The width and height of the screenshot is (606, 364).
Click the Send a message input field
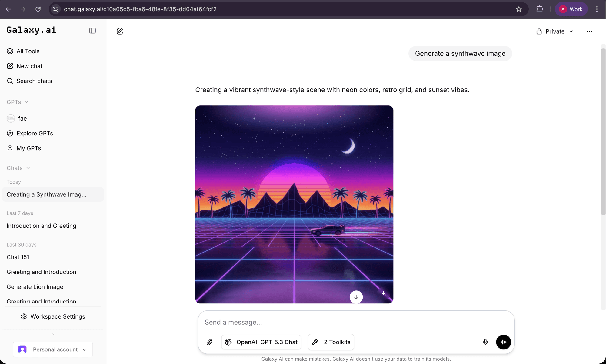(333, 322)
